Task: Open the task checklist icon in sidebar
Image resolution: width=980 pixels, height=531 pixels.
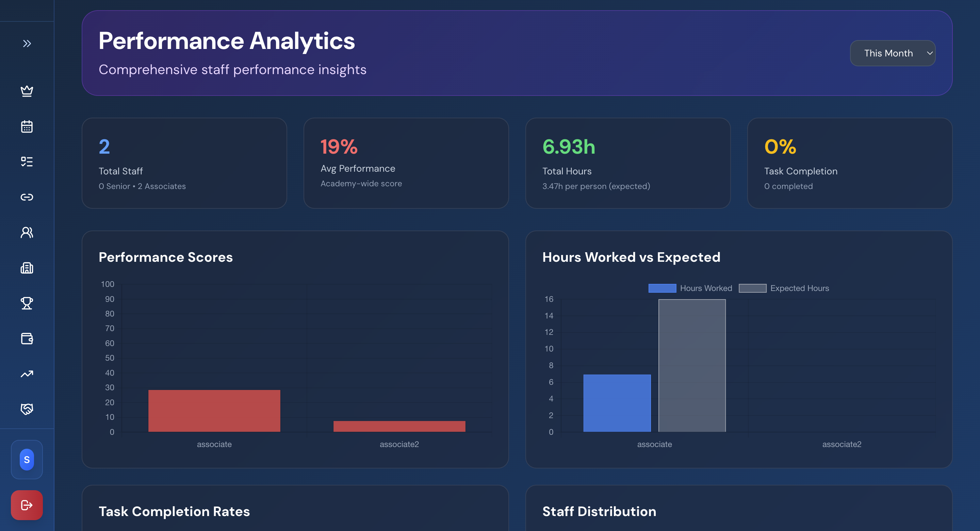Action: (x=27, y=161)
